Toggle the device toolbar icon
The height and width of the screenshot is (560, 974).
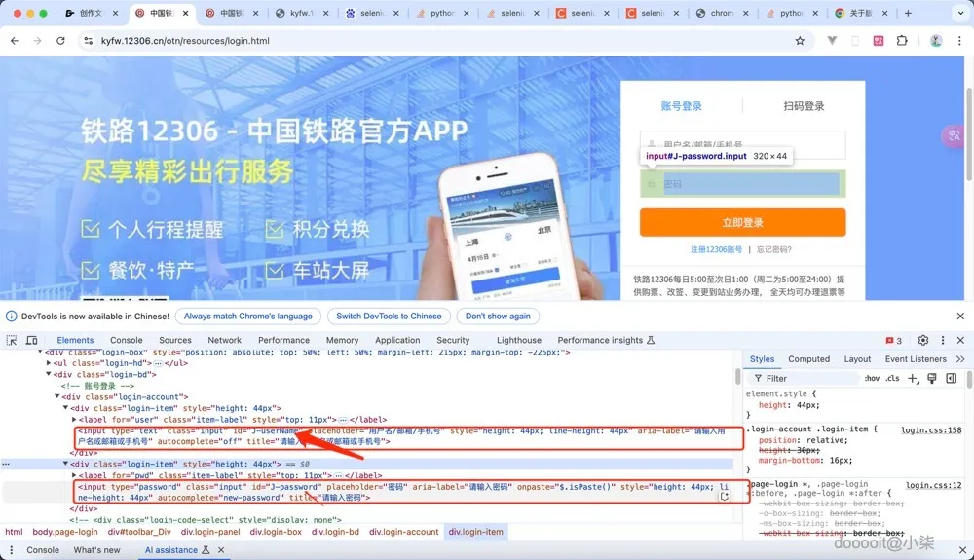point(32,340)
